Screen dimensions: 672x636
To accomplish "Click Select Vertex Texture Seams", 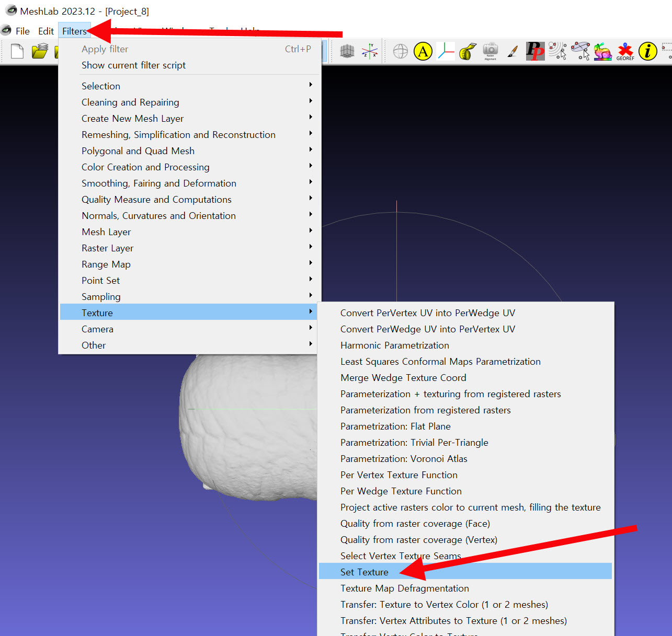I will coord(465,556).
